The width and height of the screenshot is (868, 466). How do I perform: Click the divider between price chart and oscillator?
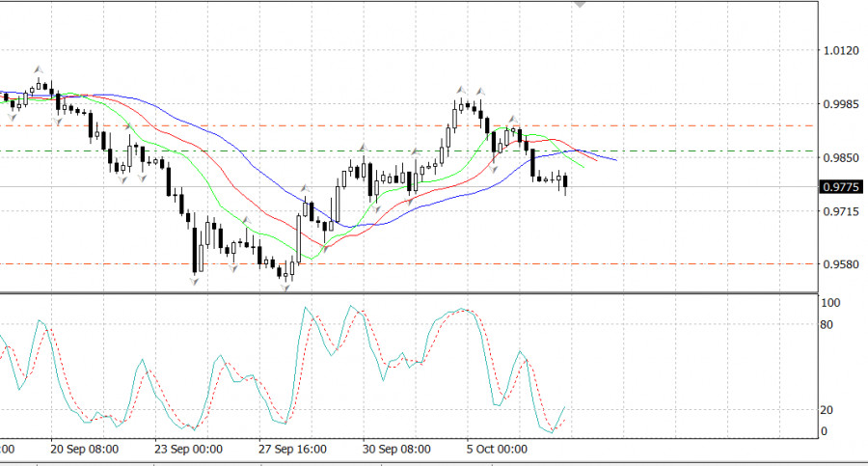click(x=405, y=292)
